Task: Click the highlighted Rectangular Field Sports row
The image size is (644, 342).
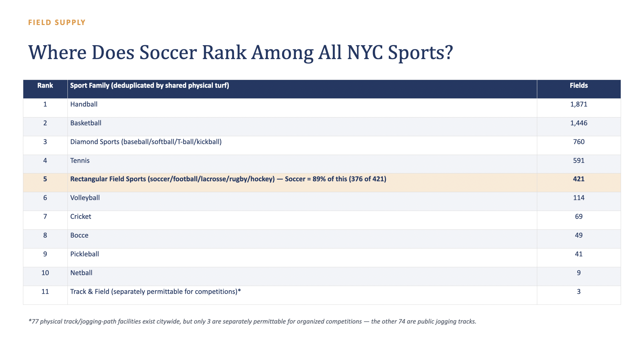Action: [x=322, y=183]
